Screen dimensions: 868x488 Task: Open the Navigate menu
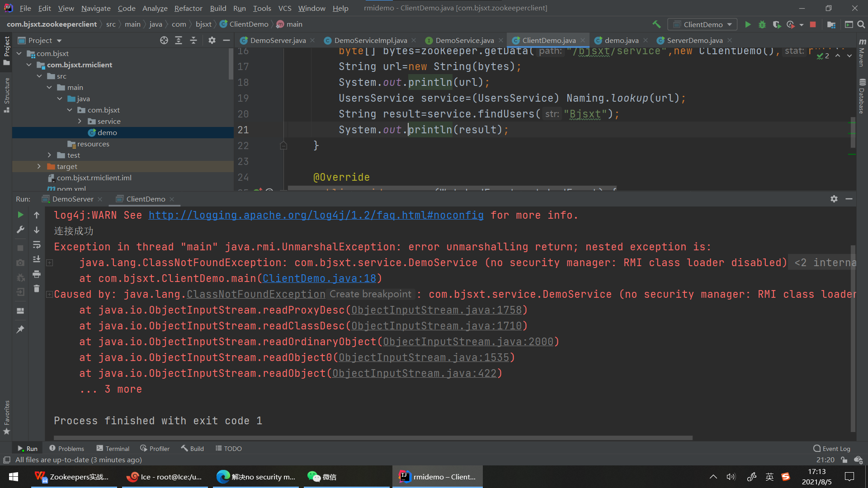click(x=96, y=8)
